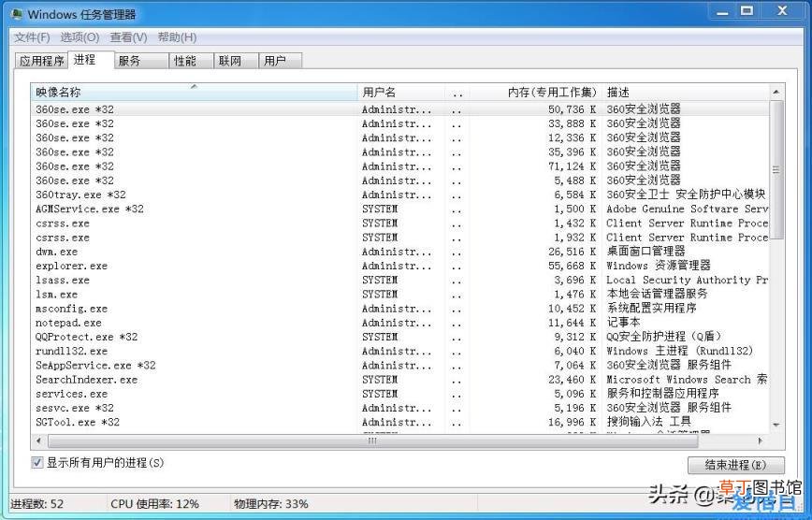Click the 结束进程 button
This screenshot has height=520, width=812.
[736, 465]
